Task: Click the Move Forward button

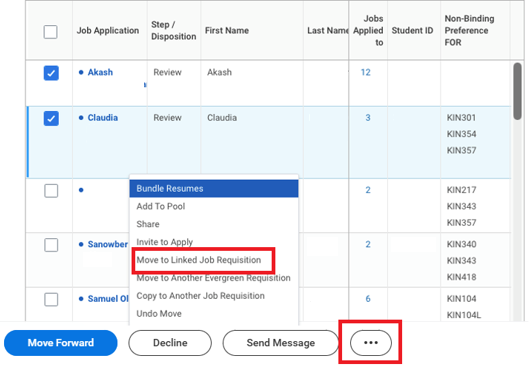Action: pyautogui.click(x=61, y=343)
